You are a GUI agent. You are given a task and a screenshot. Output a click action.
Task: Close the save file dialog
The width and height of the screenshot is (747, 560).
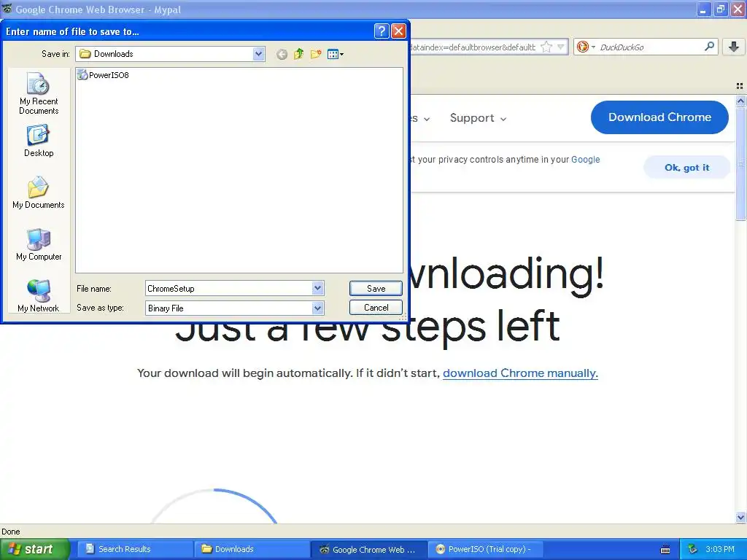pos(398,31)
